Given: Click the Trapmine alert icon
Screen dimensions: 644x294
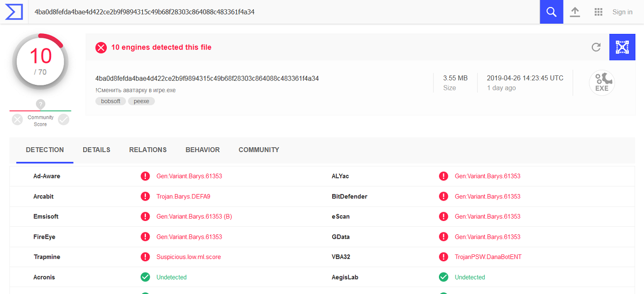Looking at the screenshot, I should pos(145,257).
